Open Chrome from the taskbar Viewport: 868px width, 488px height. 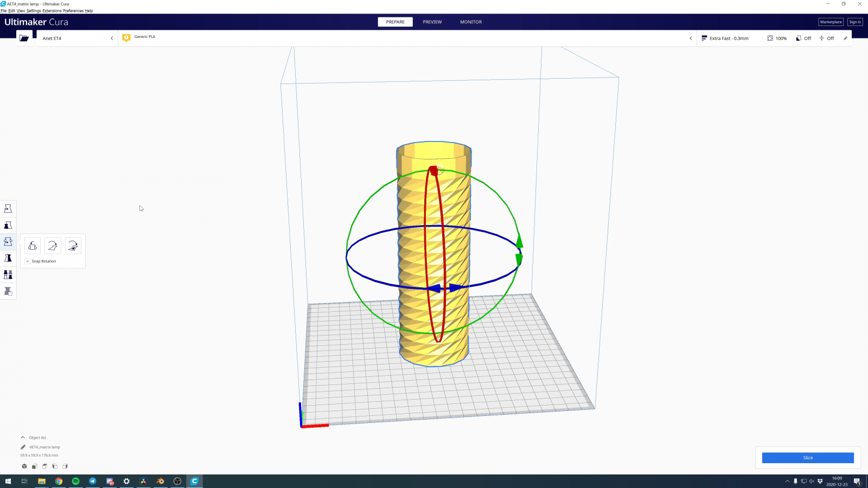(59, 481)
